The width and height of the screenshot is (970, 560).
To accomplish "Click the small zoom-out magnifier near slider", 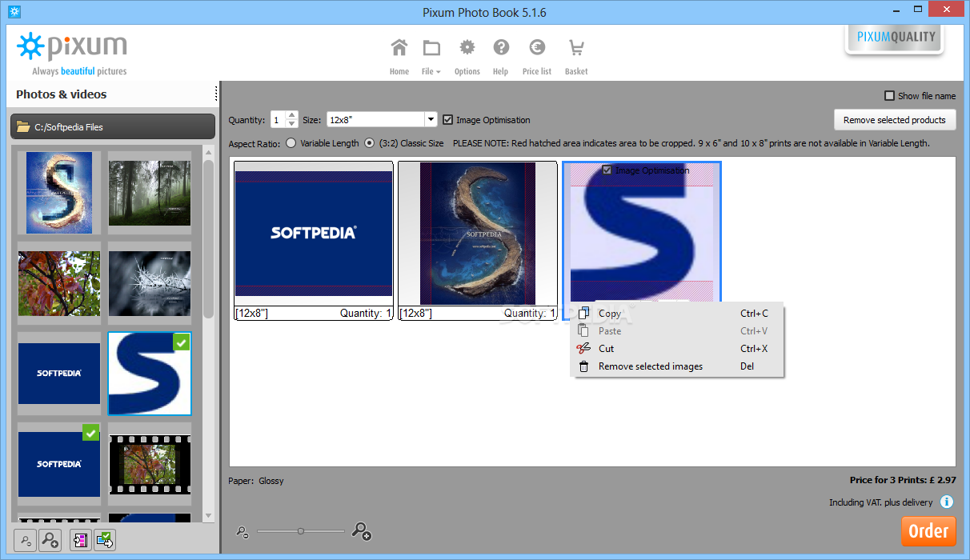I will tap(242, 531).
